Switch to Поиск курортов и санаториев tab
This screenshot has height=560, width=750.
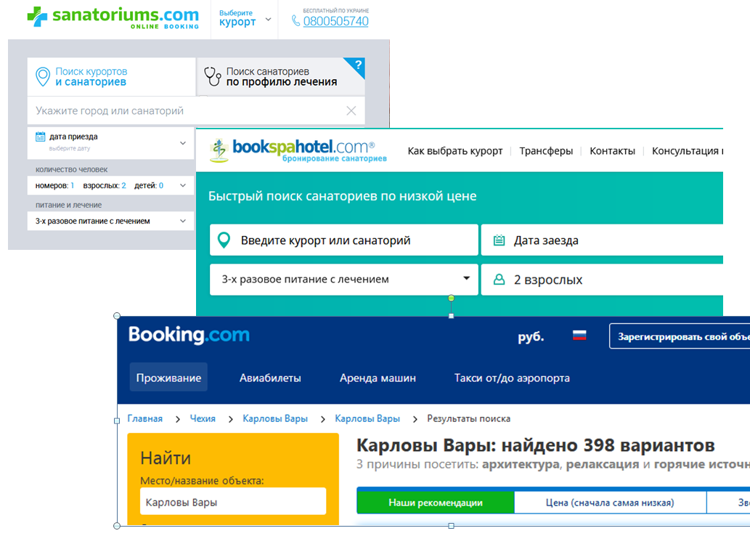[x=112, y=76]
